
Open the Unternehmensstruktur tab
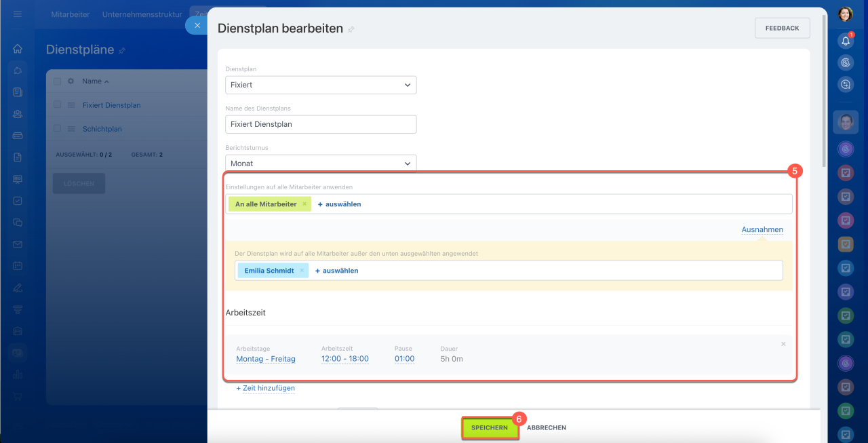[142, 14]
